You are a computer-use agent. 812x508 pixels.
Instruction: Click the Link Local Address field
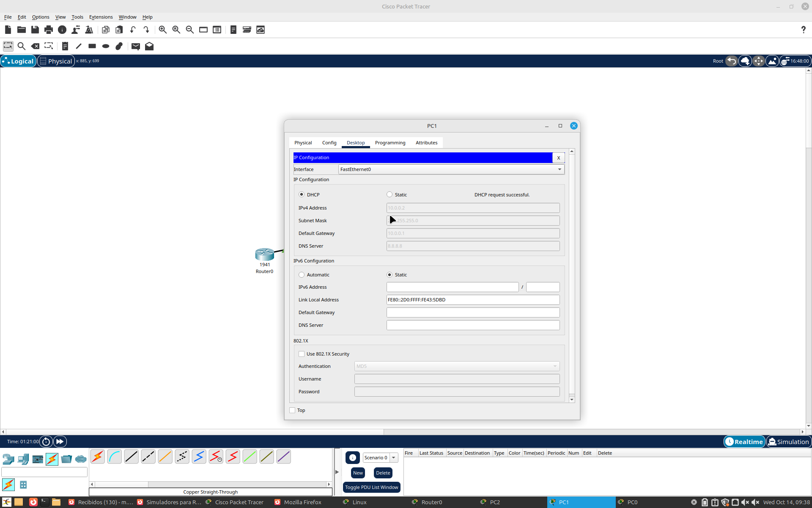click(473, 300)
